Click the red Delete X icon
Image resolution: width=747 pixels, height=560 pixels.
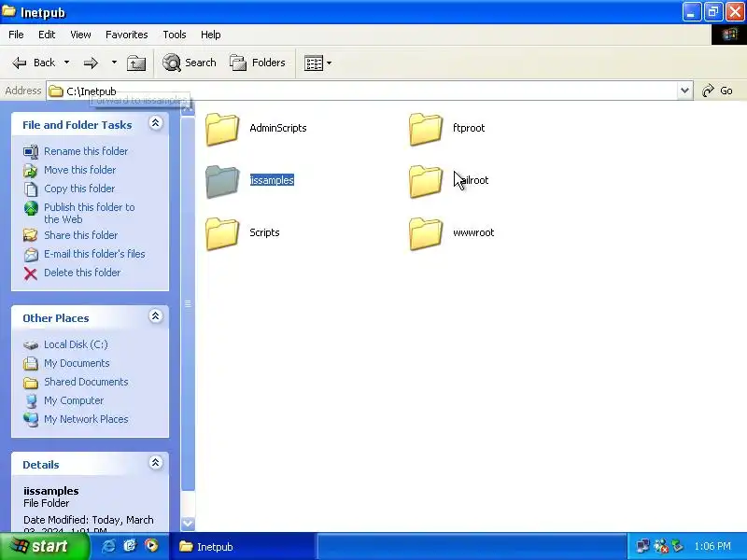click(x=31, y=273)
